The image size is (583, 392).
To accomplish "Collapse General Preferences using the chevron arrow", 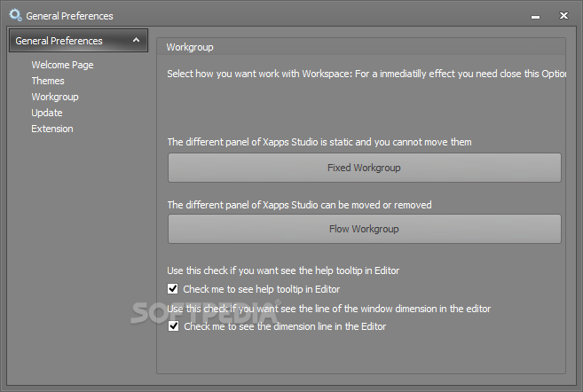I will [x=136, y=41].
